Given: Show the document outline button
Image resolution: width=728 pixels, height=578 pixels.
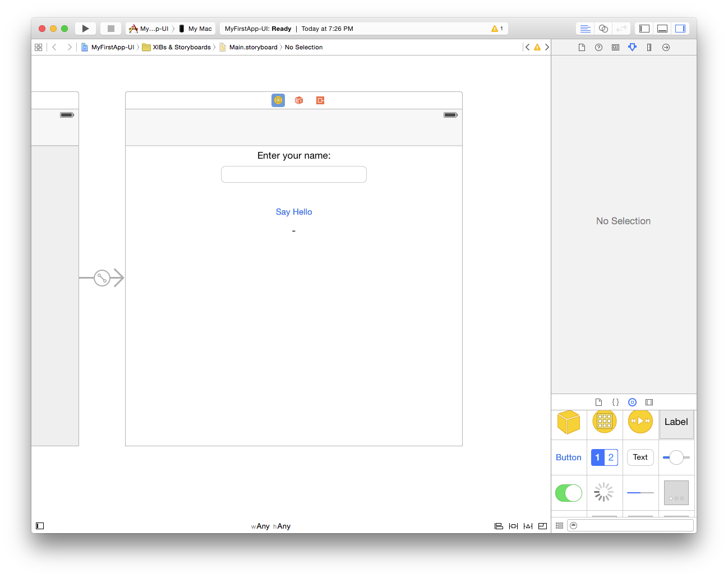Looking at the screenshot, I should pyautogui.click(x=40, y=526).
